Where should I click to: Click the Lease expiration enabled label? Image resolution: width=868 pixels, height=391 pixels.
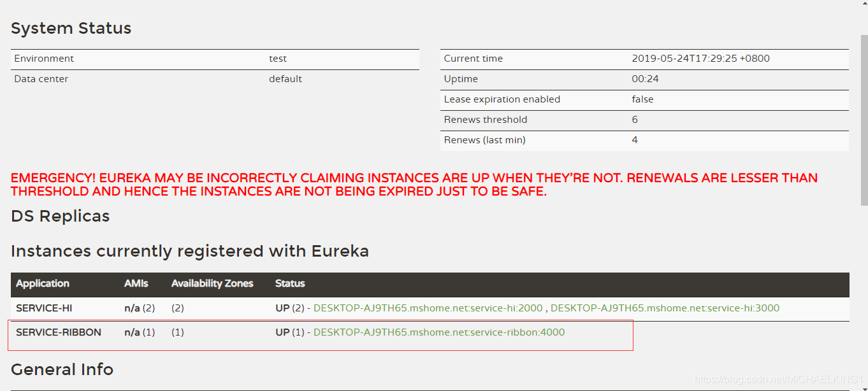(x=502, y=99)
